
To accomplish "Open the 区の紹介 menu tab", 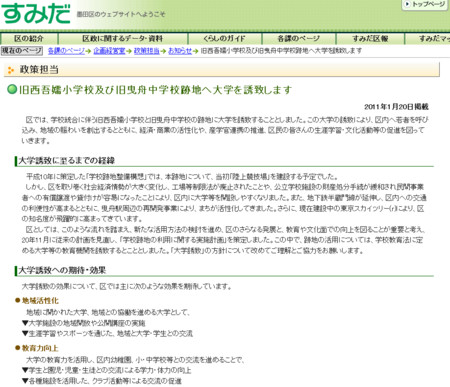I will click(x=29, y=39).
